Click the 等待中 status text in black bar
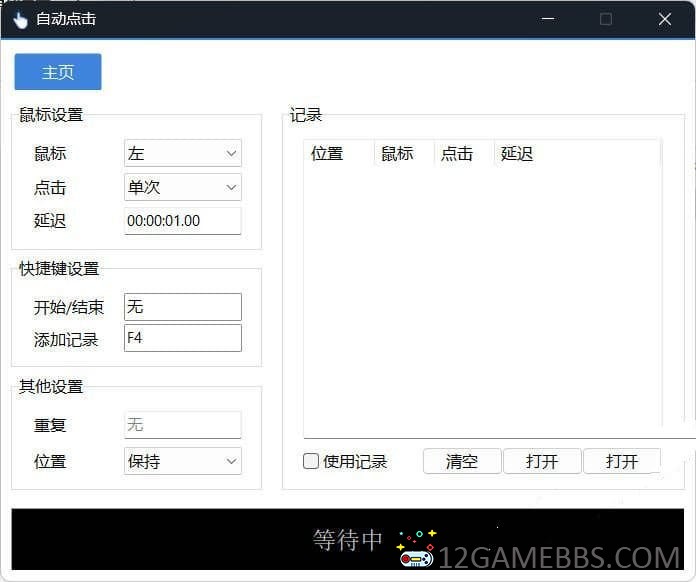This screenshot has width=696, height=582. click(x=348, y=540)
